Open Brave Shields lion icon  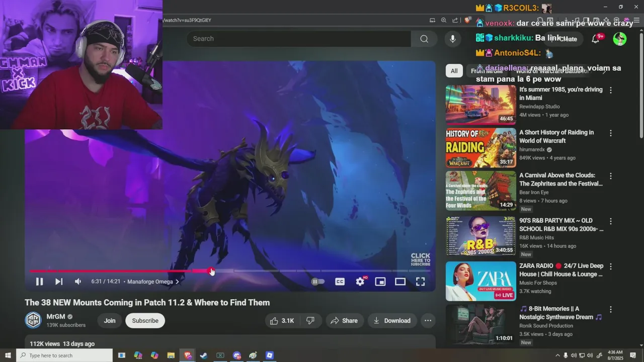(467, 20)
